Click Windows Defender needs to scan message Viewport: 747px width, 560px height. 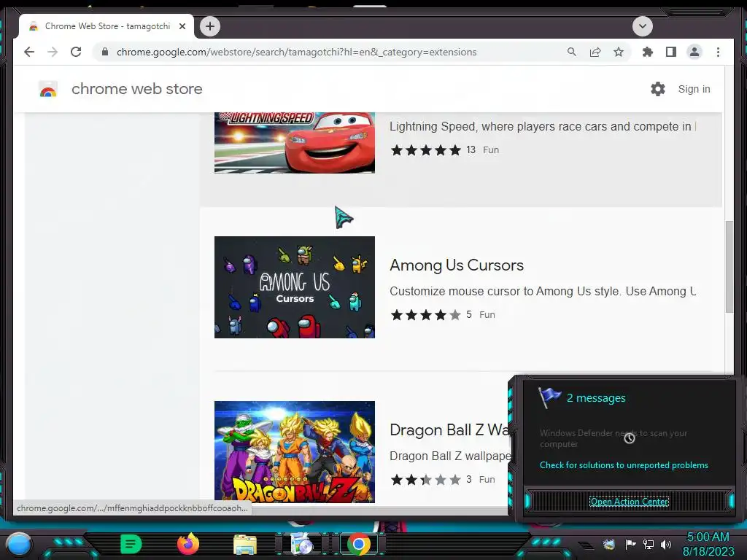[x=613, y=438]
